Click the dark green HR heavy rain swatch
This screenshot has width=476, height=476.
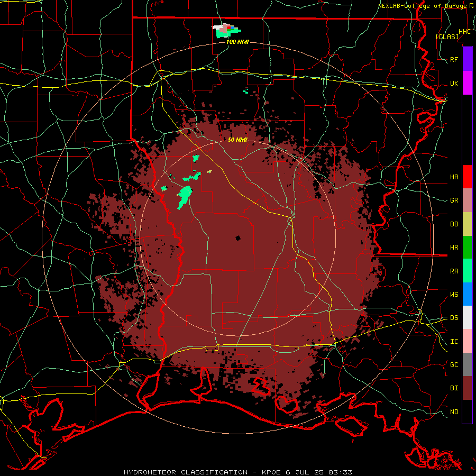[467, 248]
